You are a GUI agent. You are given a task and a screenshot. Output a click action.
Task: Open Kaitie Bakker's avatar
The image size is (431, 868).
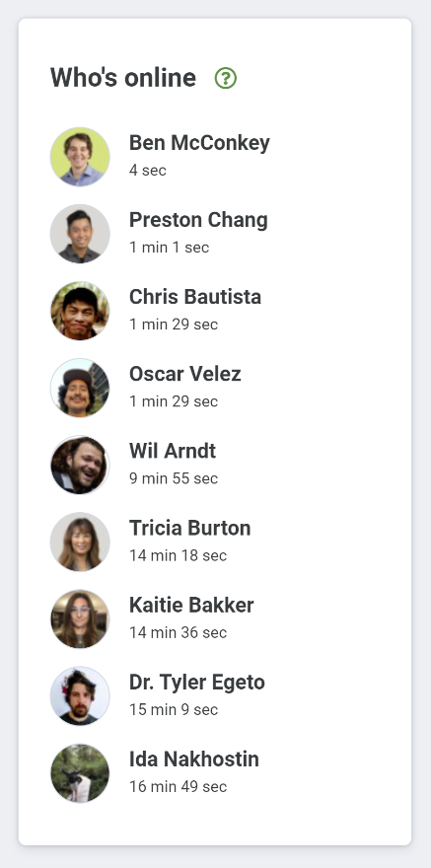pos(80,618)
